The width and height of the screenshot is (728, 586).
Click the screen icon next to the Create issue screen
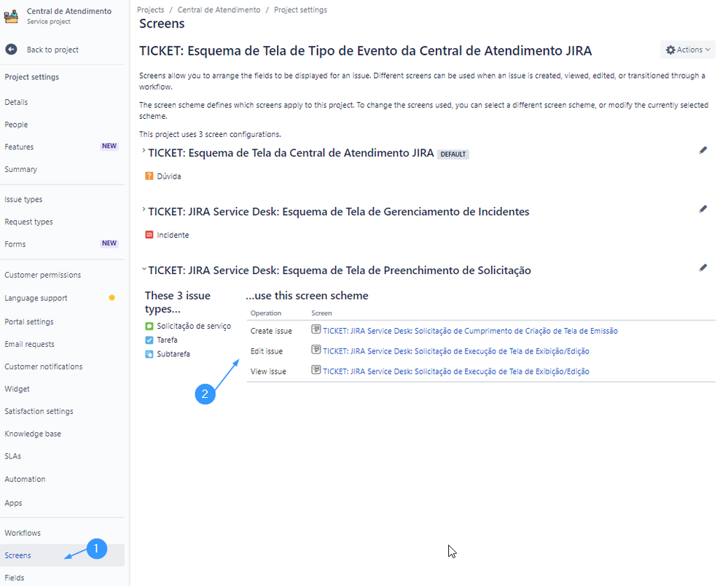click(315, 329)
